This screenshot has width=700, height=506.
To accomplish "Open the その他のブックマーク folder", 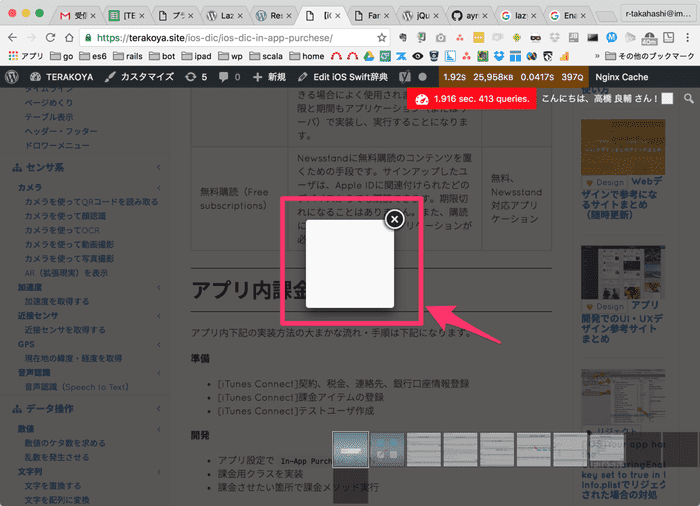I will (x=649, y=57).
